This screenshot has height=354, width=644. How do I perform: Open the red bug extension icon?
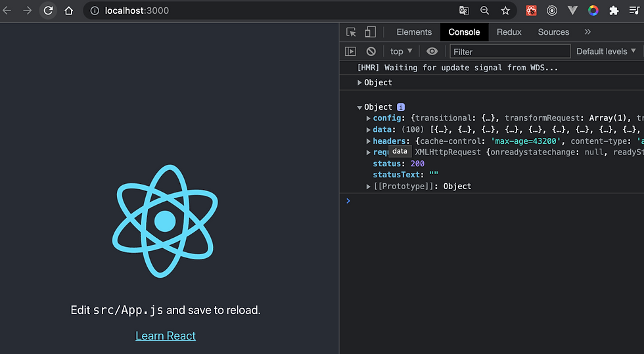531,11
